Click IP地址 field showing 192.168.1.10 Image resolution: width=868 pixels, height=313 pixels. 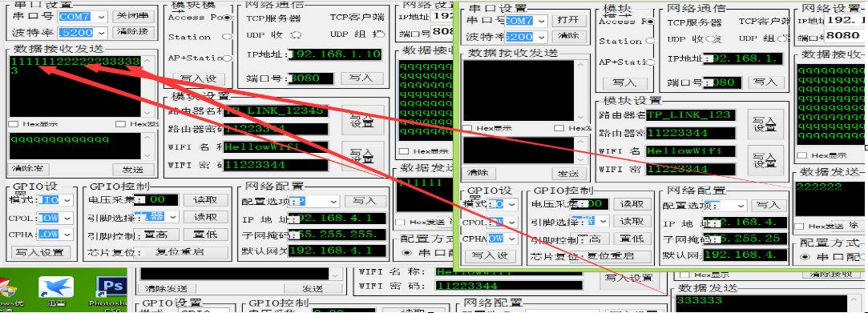(x=336, y=54)
